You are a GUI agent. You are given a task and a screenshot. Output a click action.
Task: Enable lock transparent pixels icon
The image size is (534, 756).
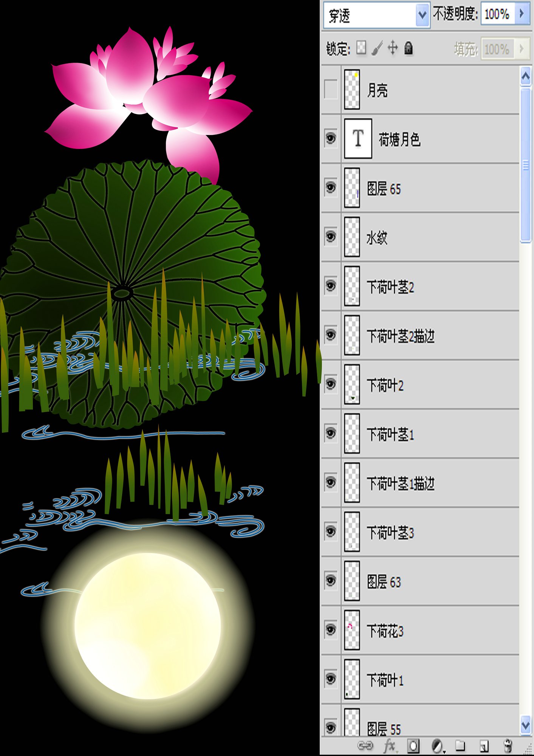[361, 48]
